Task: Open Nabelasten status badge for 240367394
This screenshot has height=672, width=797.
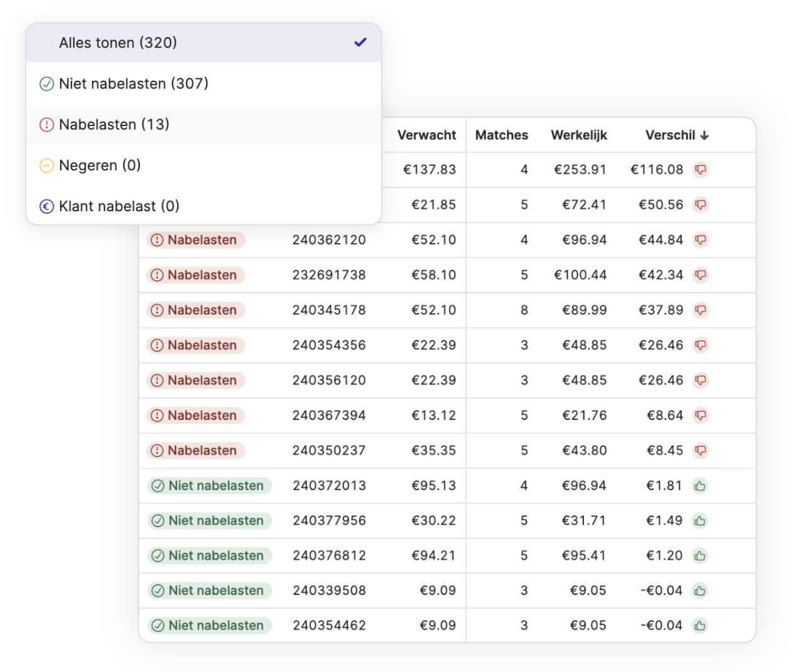Action: pyautogui.click(x=195, y=415)
